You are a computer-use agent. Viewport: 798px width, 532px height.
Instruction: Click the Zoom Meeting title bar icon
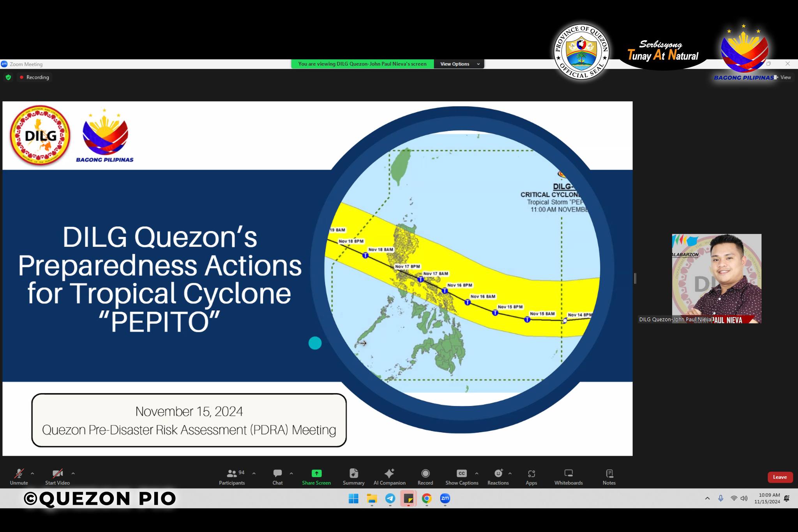coord(4,64)
